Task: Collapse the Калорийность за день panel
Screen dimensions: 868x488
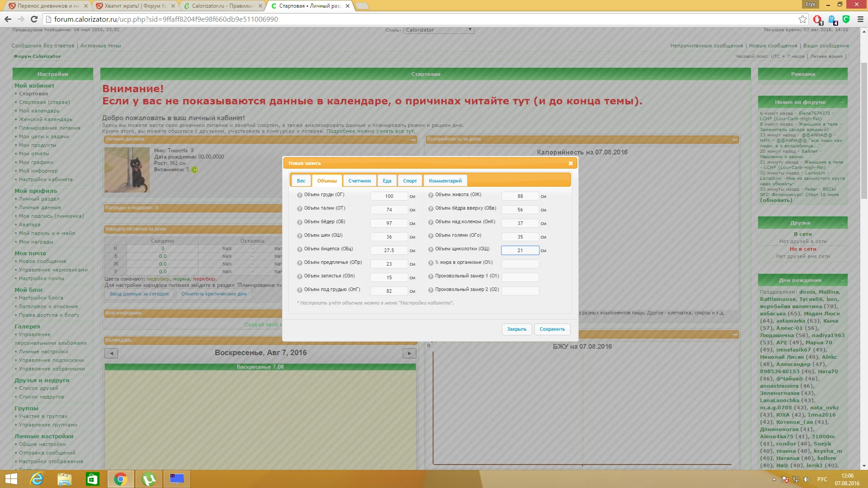Action: (735, 140)
